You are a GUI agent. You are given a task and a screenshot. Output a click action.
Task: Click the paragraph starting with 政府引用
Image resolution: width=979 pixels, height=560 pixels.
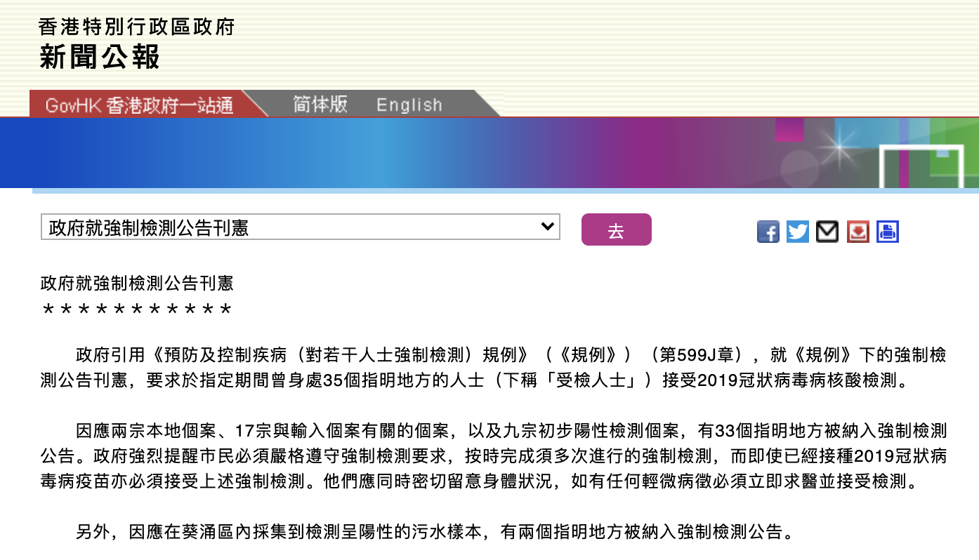pos(492,368)
